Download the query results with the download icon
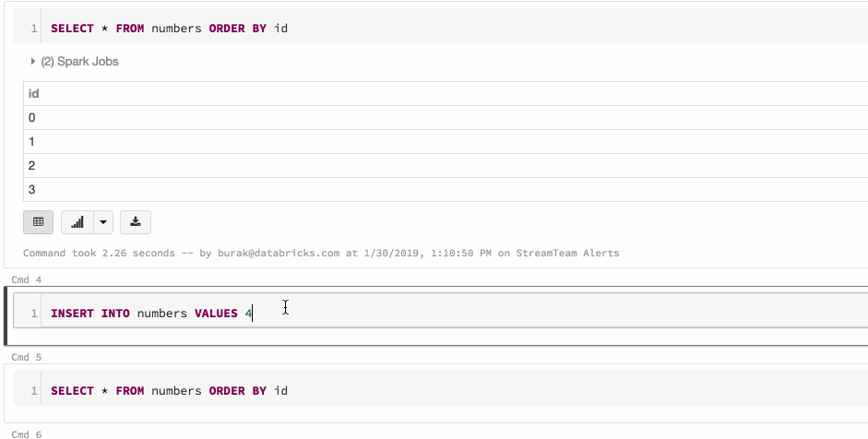This screenshot has height=439, width=868. coord(136,222)
